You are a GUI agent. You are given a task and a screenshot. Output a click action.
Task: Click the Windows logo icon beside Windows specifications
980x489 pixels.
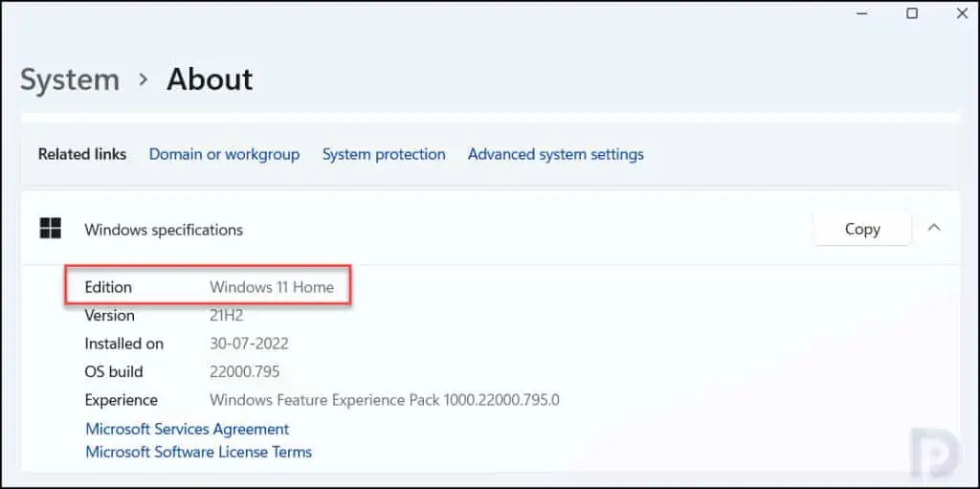click(50, 229)
